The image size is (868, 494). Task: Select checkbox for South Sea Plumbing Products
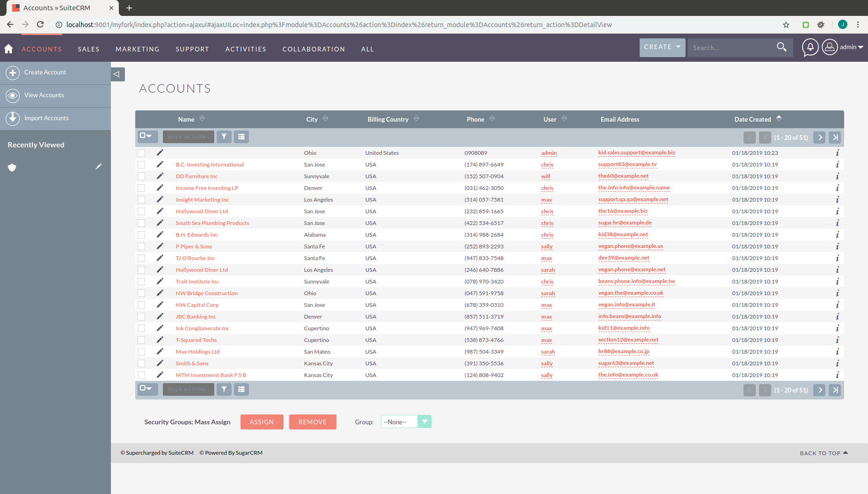point(141,223)
